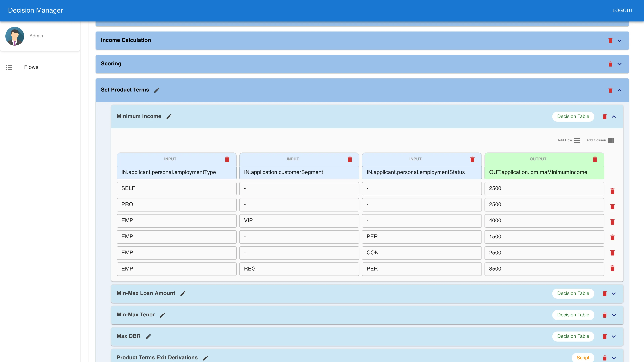
Task: Delete the EMP REG PER 3500 row
Action: (x=613, y=268)
